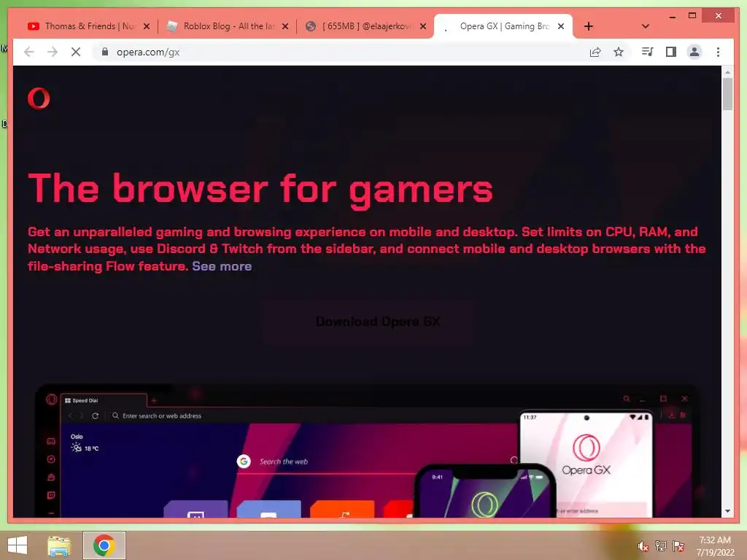Close the Roblox Blog tab

pyautogui.click(x=285, y=26)
